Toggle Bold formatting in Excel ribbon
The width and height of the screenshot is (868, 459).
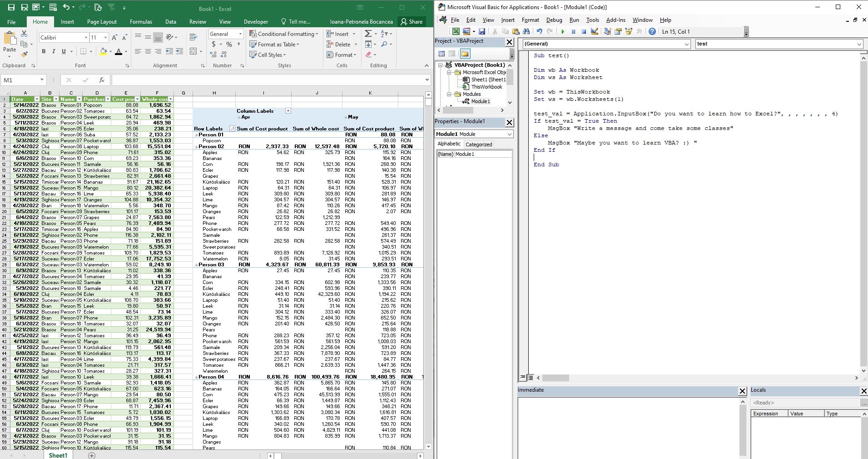point(44,51)
